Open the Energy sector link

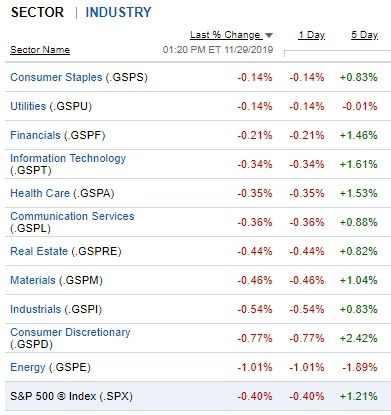28,367
